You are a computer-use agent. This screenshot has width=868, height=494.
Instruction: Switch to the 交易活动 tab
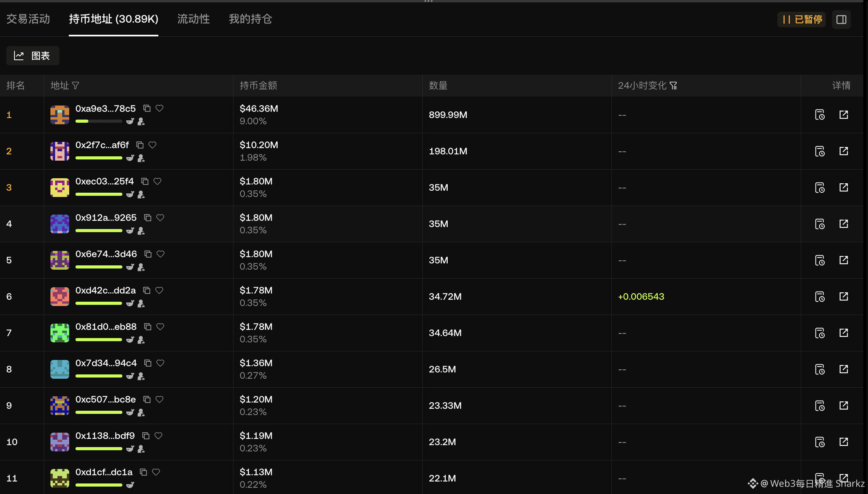point(28,19)
